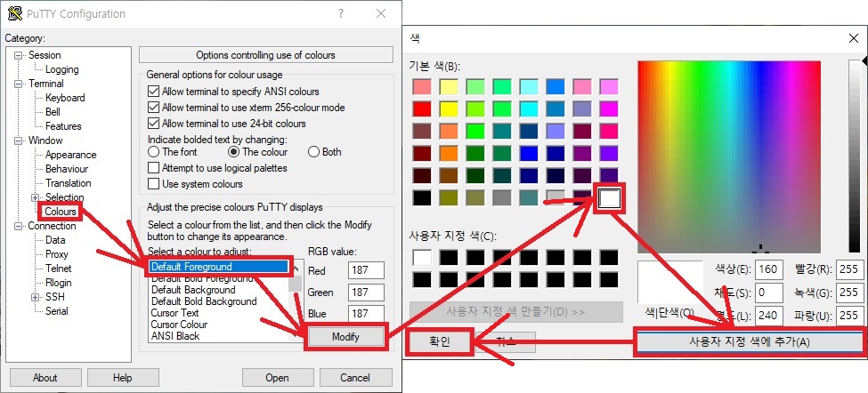Pick the pure yellow basic colour swatch

click(x=449, y=108)
